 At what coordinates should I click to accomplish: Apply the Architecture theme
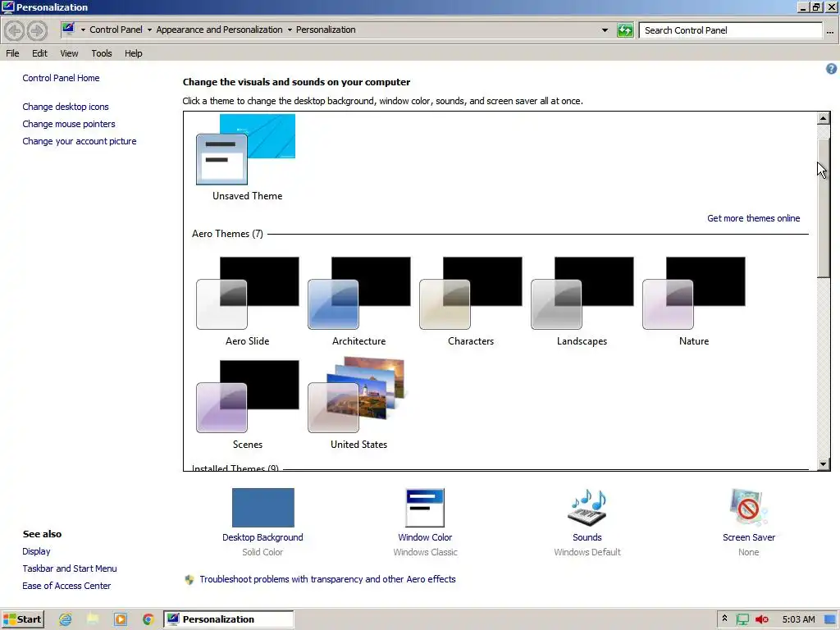(x=359, y=293)
